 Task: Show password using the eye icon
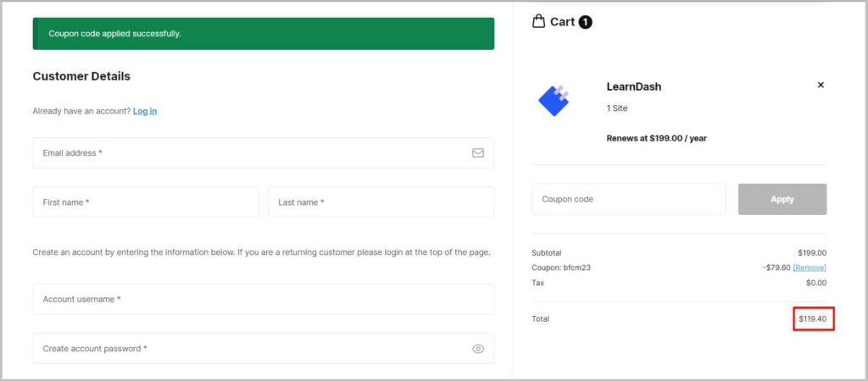[478, 349]
